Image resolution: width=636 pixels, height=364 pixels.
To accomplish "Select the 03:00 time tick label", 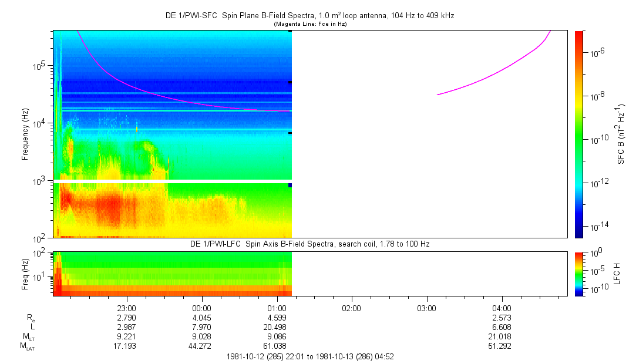I will pos(426,308).
